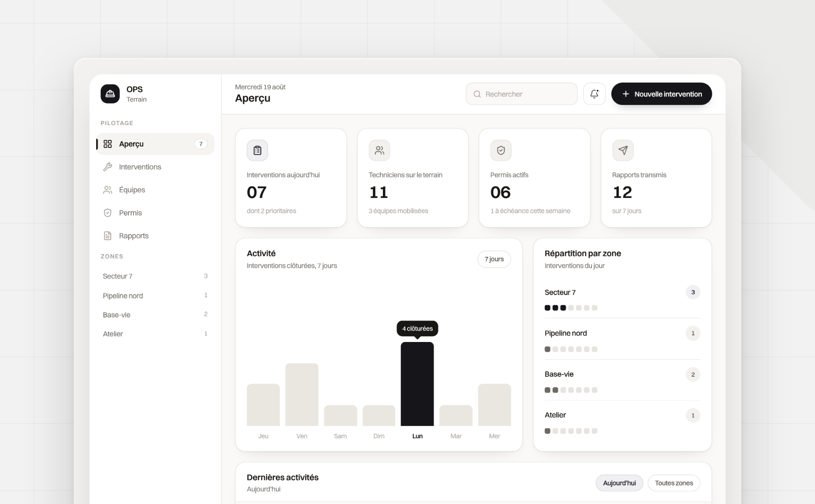The height and width of the screenshot is (504, 815).
Task: Click the Interventions aujourd'hui value 07
Action: pos(257,192)
